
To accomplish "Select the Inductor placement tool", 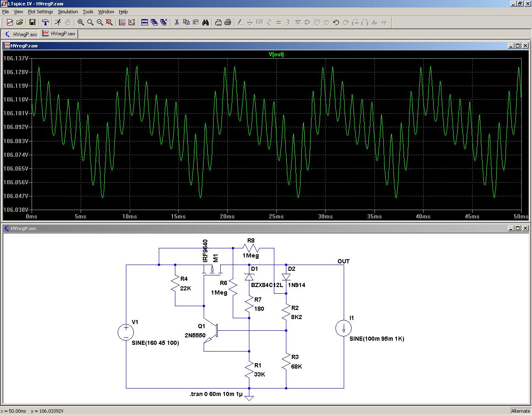I will click(x=288, y=22).
